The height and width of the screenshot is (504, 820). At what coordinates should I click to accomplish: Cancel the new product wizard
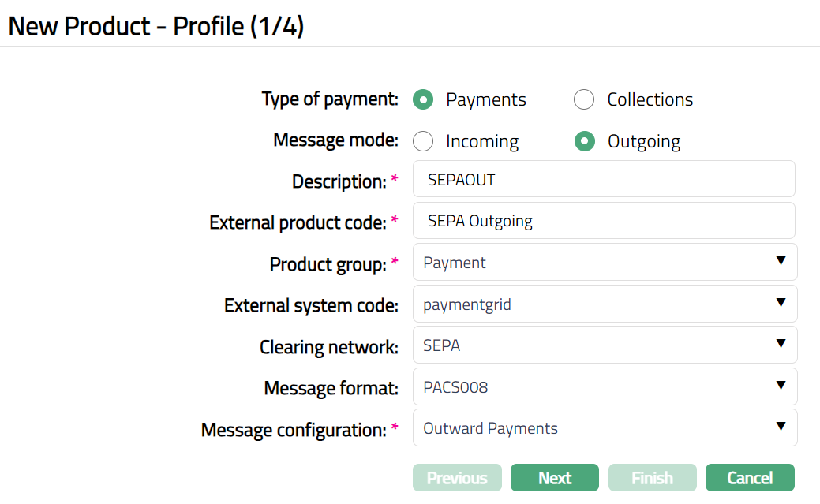(749, 478)
